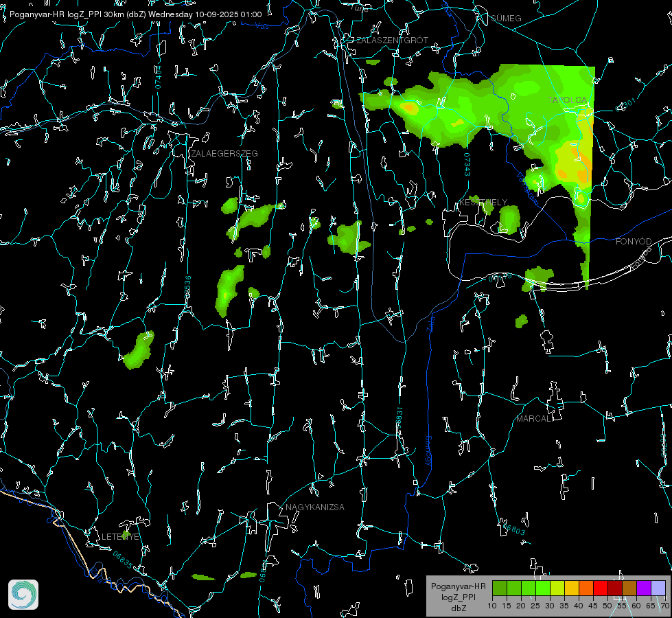Click the blue Vas label near top
This screenshot has width=672, height=618.
coord(262,26)
